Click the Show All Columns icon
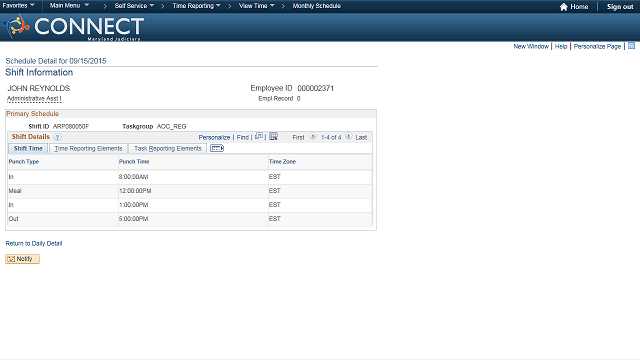The height and width of the screenshot is (360, 640). [217, 148]
